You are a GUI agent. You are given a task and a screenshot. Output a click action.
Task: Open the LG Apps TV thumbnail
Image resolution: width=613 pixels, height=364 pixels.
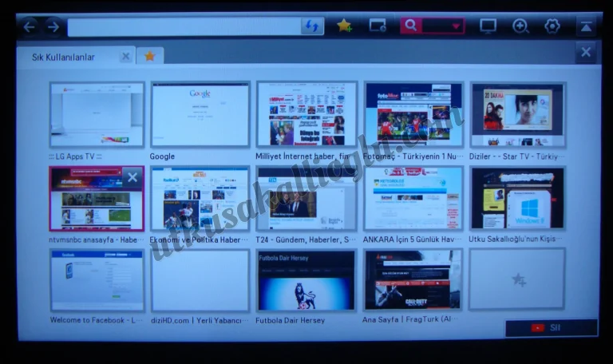[97, 115]
